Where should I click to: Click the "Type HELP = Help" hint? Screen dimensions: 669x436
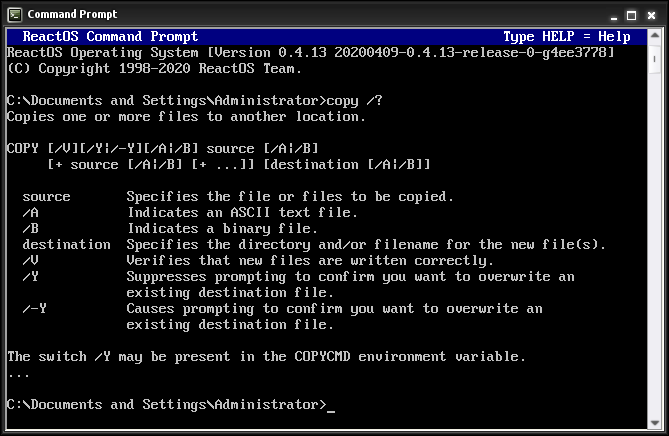(566, 37)
